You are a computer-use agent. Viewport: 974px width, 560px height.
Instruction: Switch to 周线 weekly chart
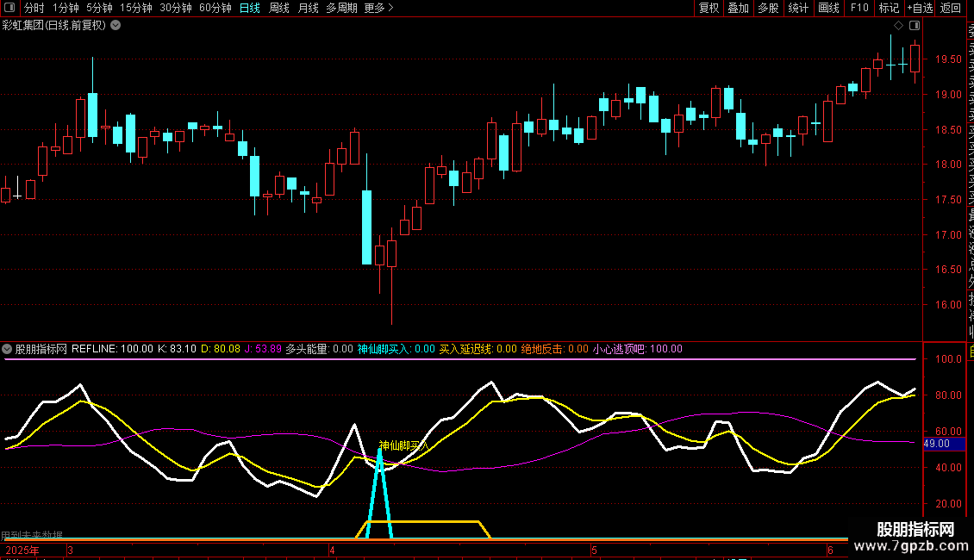tap(279, 8)
